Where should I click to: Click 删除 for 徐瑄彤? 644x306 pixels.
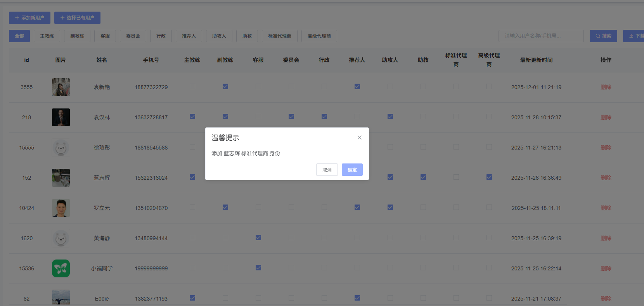pos(606,148)
